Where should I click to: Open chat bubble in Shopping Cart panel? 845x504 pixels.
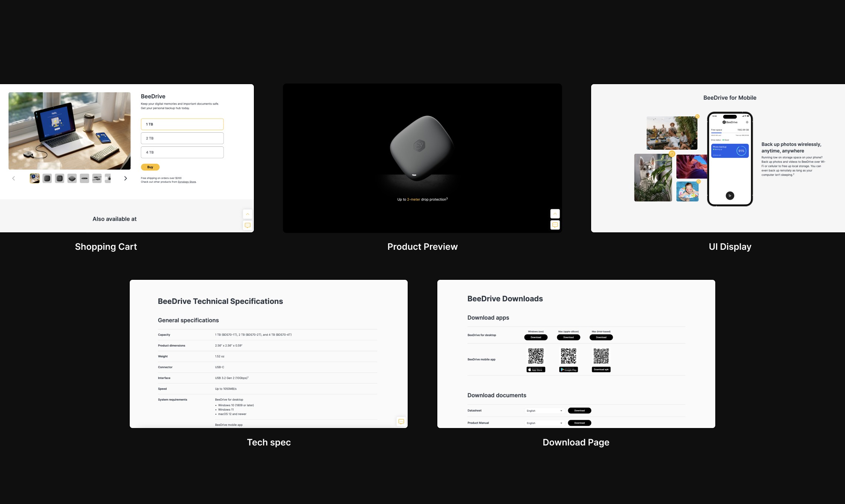pyautogui.click(x=248, y=225)
